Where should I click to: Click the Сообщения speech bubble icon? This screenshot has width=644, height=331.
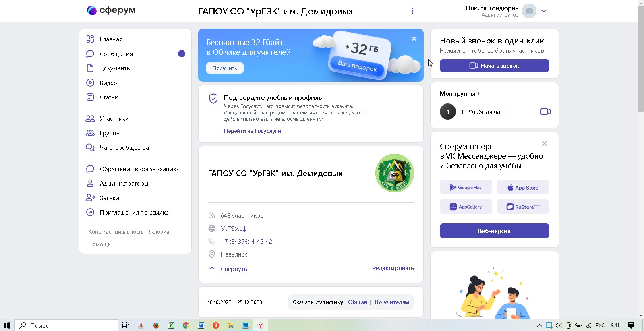[x=90, y=54]
